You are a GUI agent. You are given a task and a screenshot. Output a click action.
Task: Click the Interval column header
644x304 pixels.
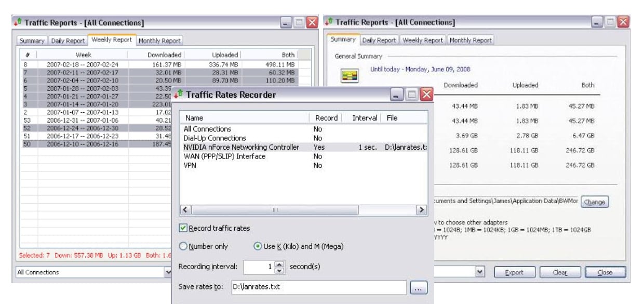(x=363, y=118)
